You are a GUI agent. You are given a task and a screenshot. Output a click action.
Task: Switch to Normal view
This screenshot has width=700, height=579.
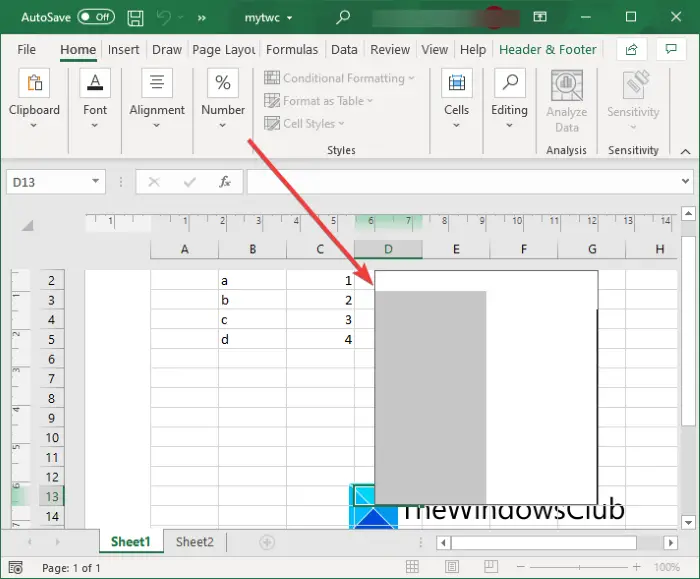coord(412,567)
